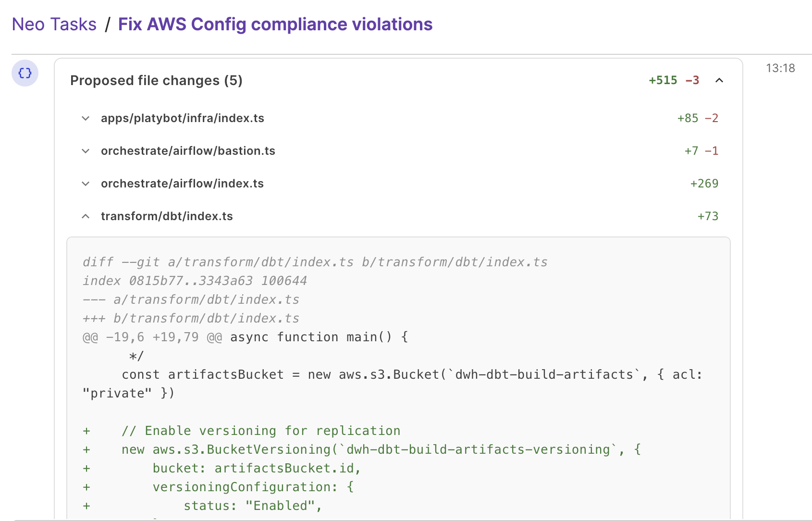Select the orchestrate/airflow/bastion.ts file name
812x521 pixels.
click(x=188, y=151)
